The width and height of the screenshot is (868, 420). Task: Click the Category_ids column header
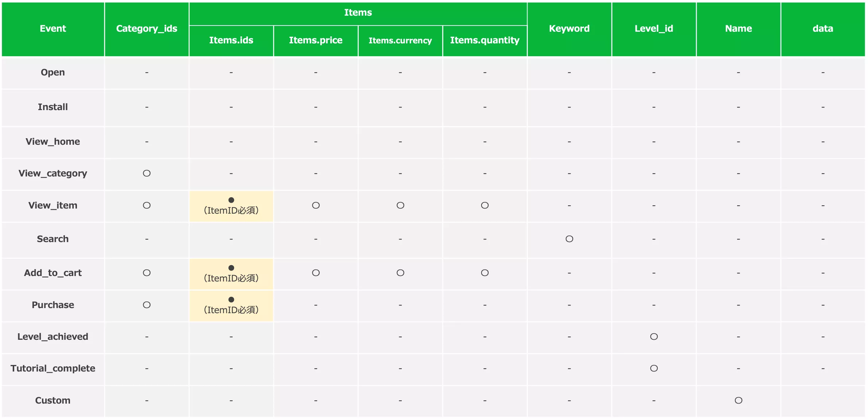[x=147, y=28]
